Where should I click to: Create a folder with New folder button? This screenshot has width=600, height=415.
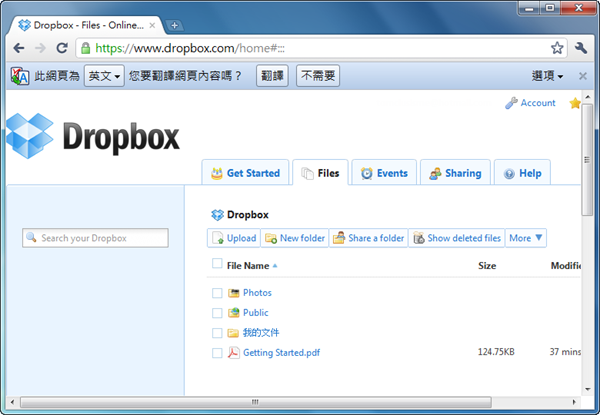(295, 238)
